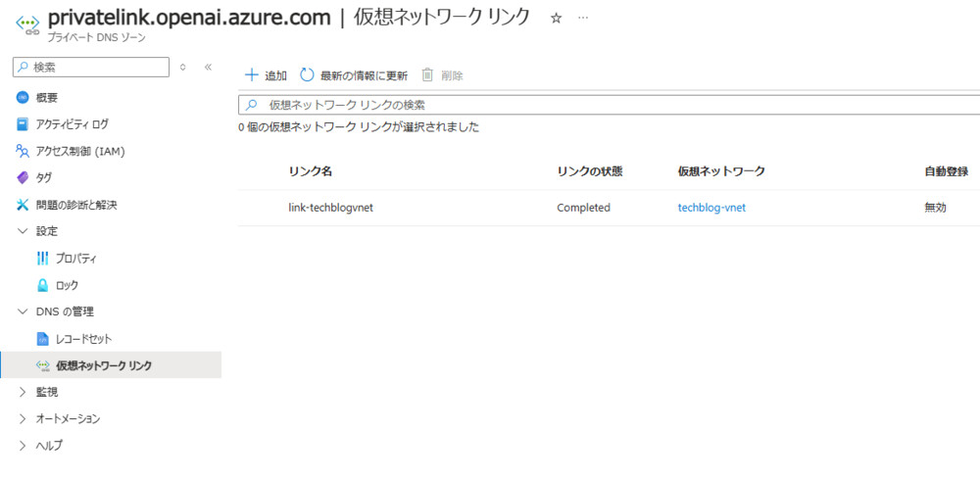Select link-techblogvnet row name

click(330, 208)
